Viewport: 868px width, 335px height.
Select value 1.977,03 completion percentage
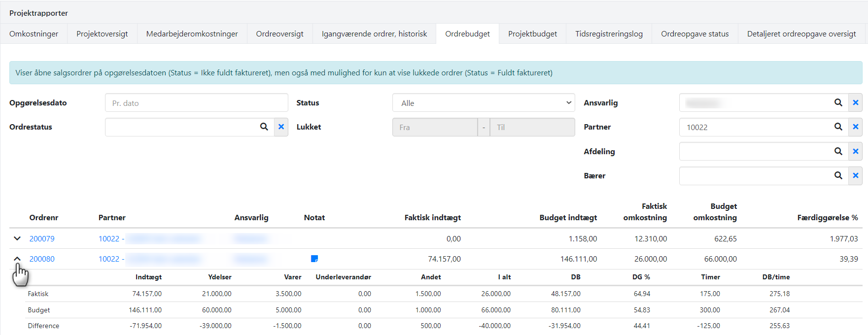[844, 238]
